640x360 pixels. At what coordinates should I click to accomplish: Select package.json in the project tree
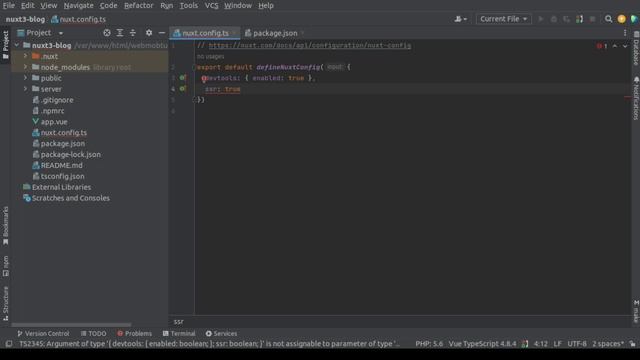click(x=59, y=144)
